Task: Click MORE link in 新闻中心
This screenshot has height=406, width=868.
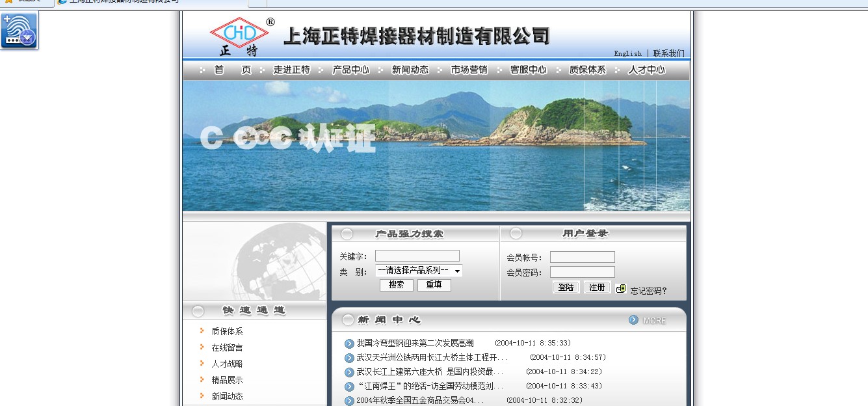Action: (x=655, y=321)
